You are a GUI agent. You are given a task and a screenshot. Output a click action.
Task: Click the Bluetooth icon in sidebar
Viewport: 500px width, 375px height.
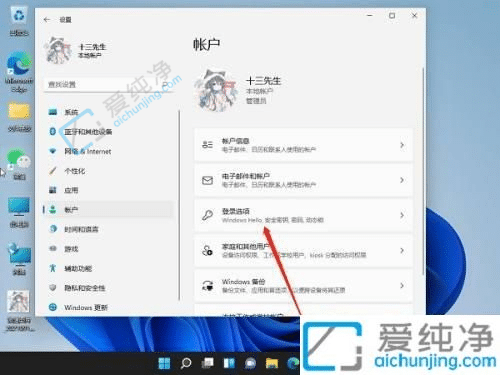pyautogui.click(x=53, y=132)
